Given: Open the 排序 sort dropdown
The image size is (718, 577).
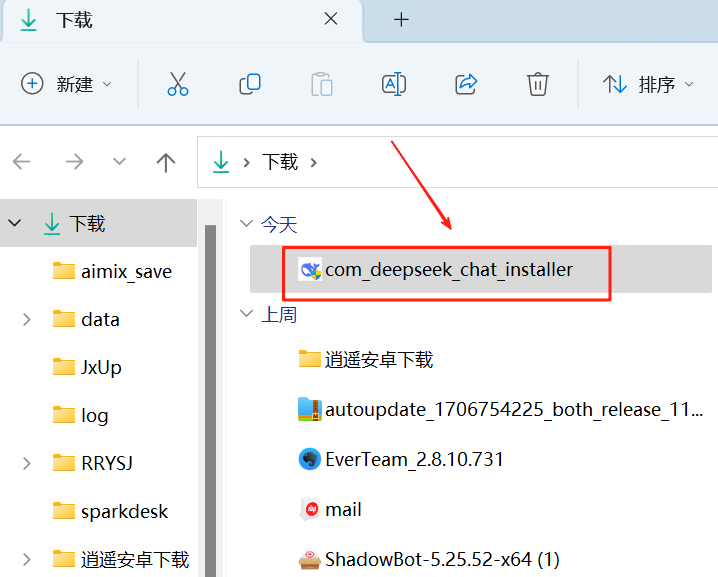Looking at the screenshot, I should click(648, 84).
